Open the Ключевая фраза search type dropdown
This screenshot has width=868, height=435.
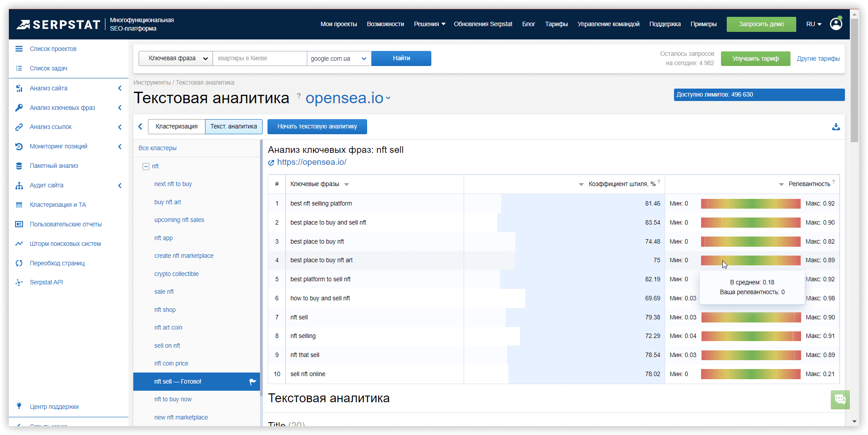click(x=176, y=58)
